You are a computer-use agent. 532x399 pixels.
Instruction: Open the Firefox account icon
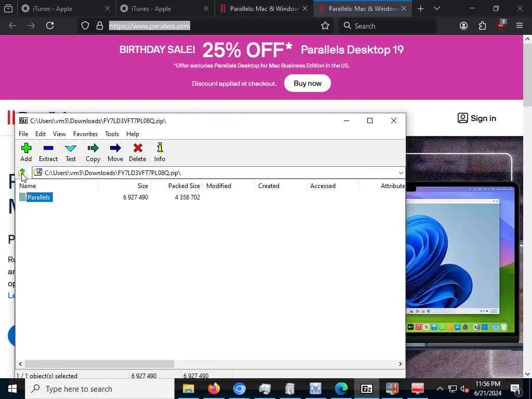point(463,26)
